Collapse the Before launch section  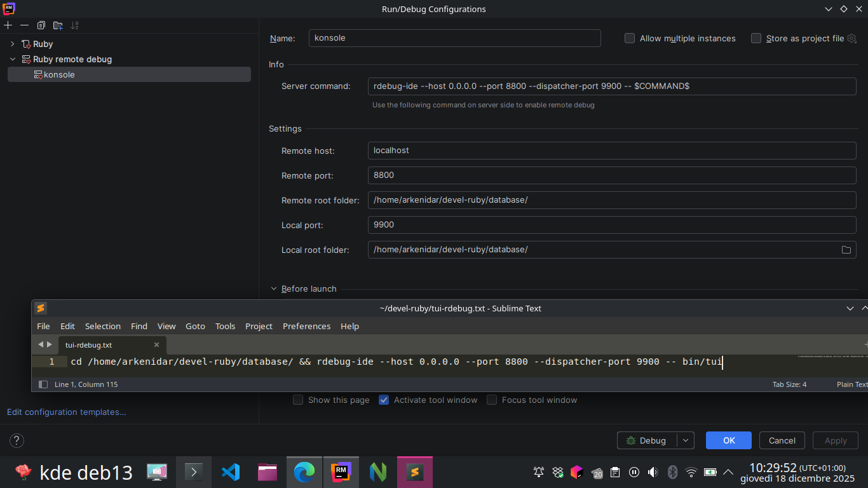click(275, 288)
